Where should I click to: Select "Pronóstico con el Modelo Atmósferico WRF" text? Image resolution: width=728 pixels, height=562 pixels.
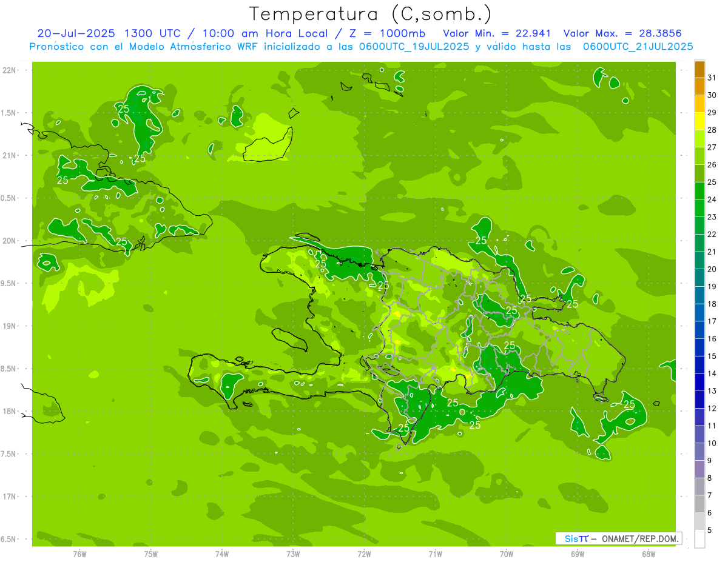pyautogui.click(x=144, y=47)
